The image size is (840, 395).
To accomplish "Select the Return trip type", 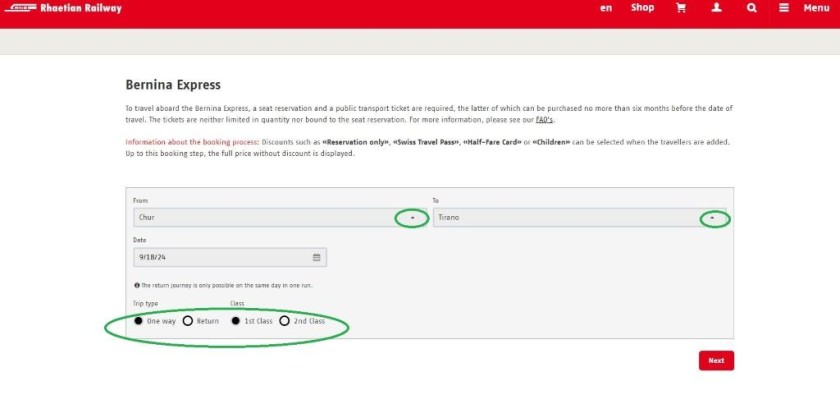I will 188,321.
